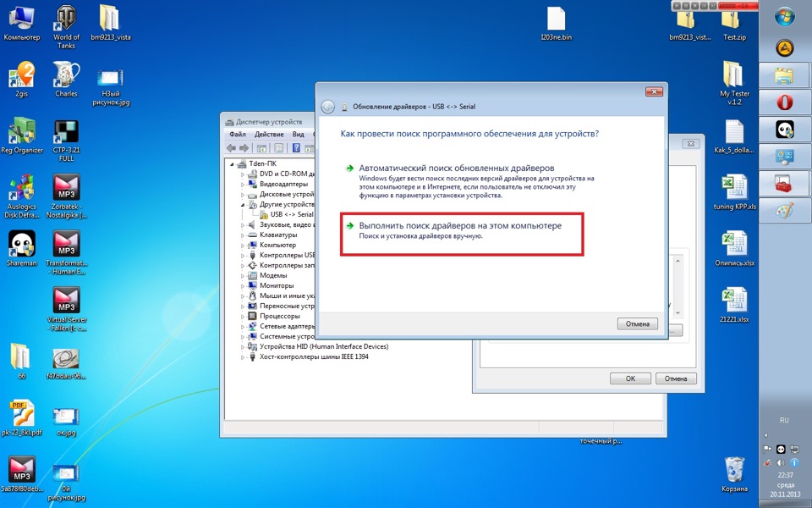
Task: Open Компьютер desktop icon
Action: point(22,24)
